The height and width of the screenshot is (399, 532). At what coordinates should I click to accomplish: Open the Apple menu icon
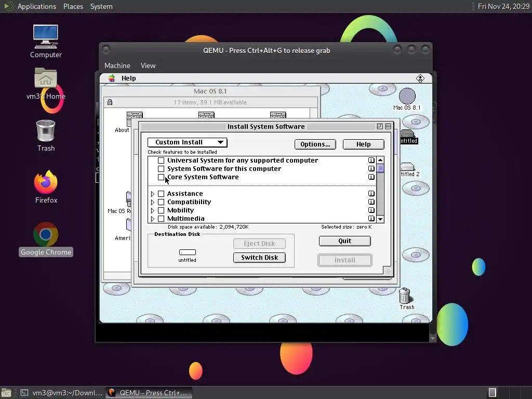112,78
